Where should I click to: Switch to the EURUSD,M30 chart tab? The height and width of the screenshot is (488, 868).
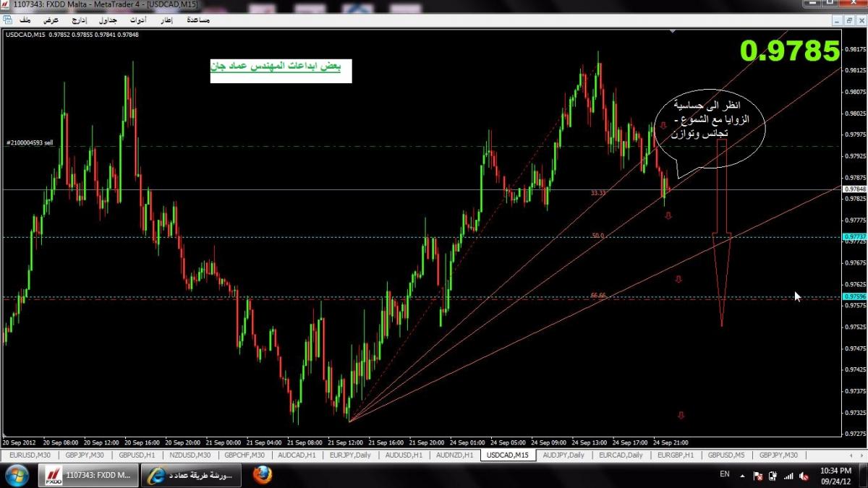(29, 455)
